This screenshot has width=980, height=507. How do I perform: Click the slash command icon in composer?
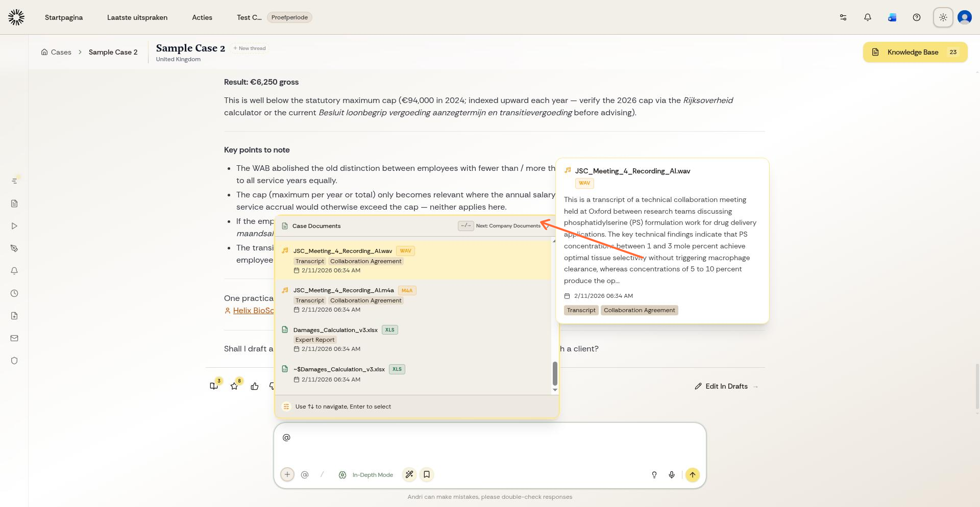pyautogui.click(x=322, y=474)
